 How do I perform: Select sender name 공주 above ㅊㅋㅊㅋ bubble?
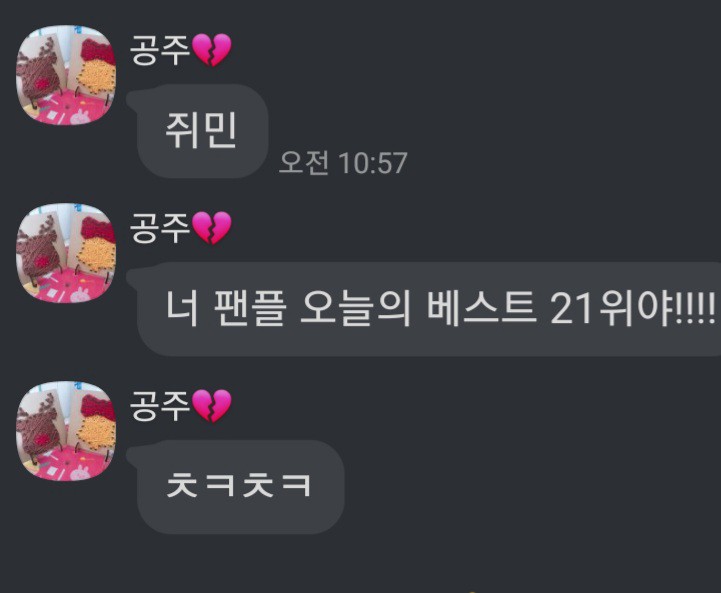(x=160, y=405)
